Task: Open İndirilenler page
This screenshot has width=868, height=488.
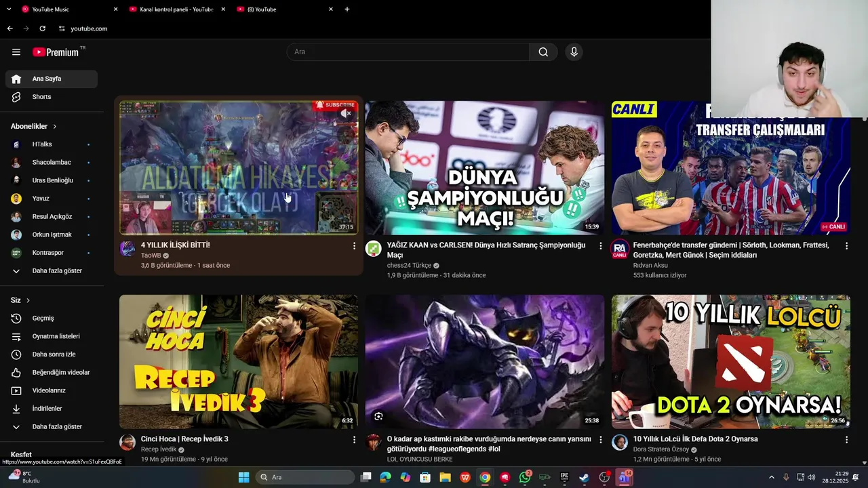Action: [x=52, y=409]
